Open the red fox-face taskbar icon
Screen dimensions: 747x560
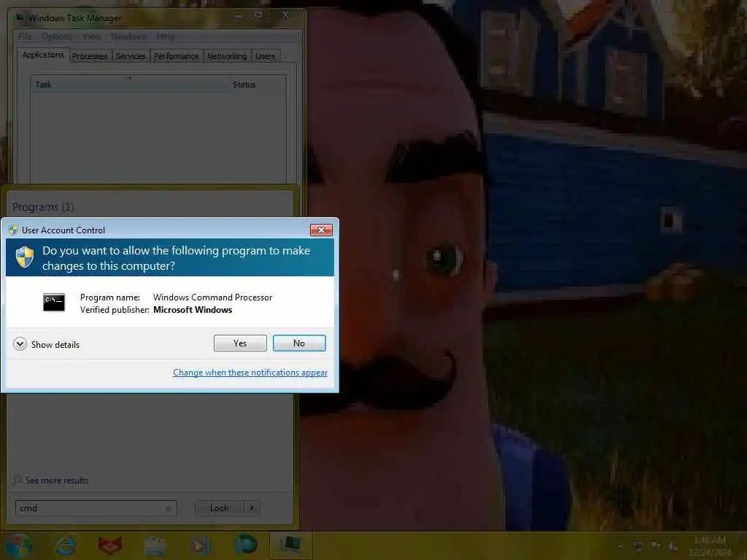(110, 545)
